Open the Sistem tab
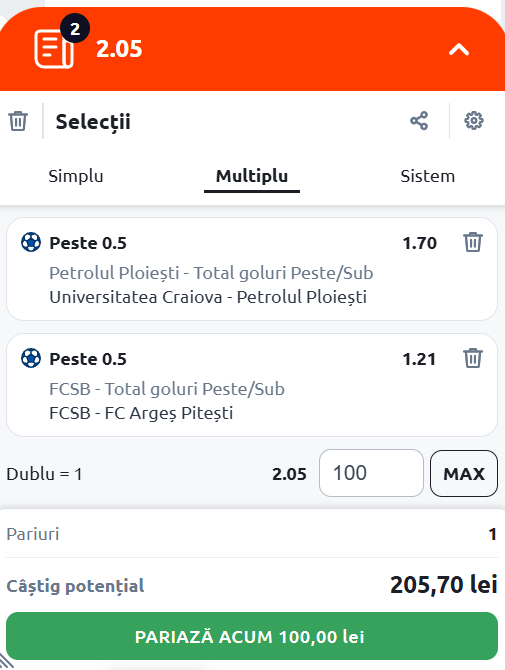Screen dimensions: 505x670 (x=428, y=176)
